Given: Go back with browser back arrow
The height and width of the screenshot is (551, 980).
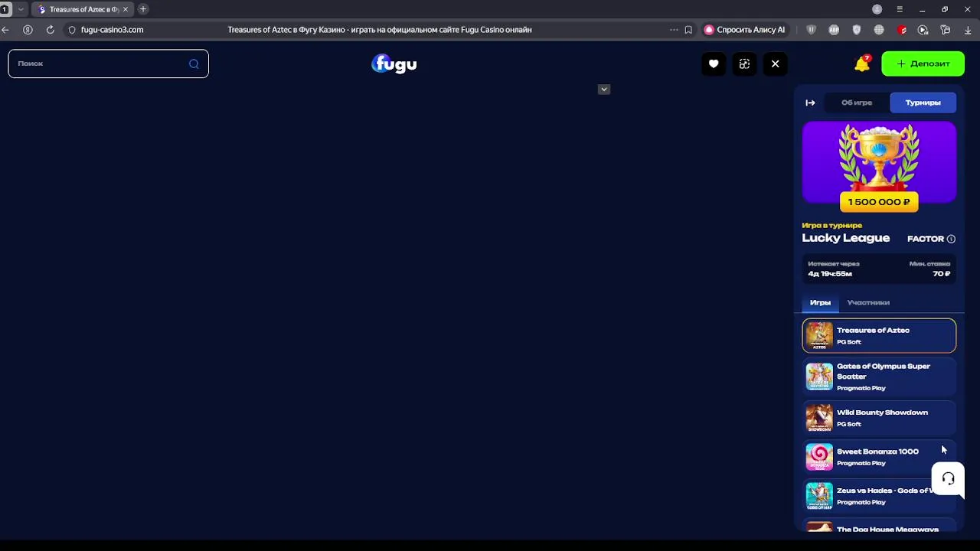Looking at the screenshot, I should point(5,30).
